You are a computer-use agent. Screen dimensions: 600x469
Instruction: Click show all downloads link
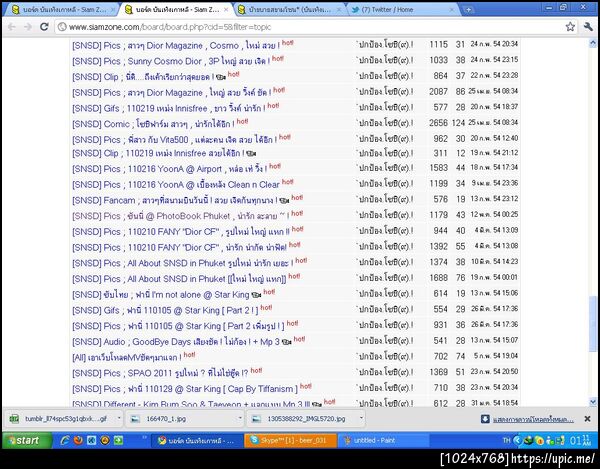(x=533, y=420)
